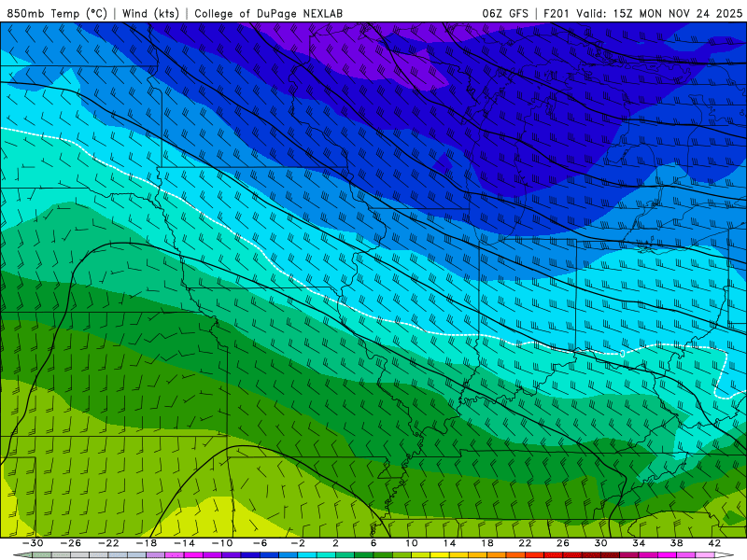
Task: Click the -2 legend value
Action: 298,543
